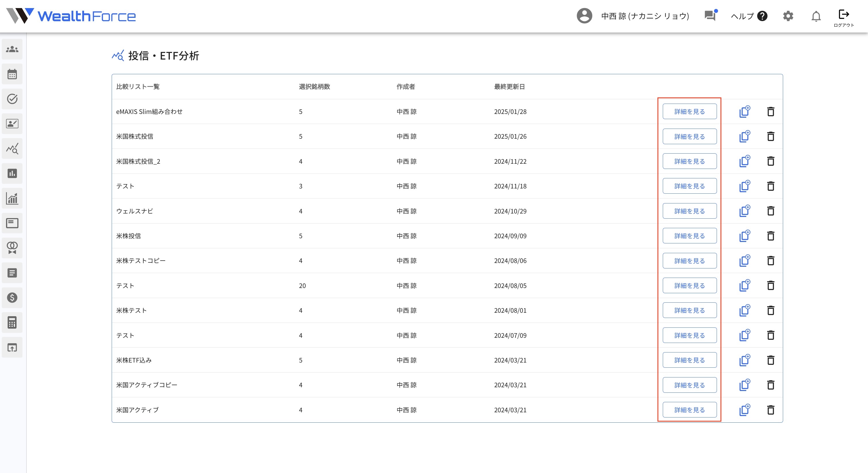Click the WealthForce logo
868x473 pixels.
click(71, 16)
